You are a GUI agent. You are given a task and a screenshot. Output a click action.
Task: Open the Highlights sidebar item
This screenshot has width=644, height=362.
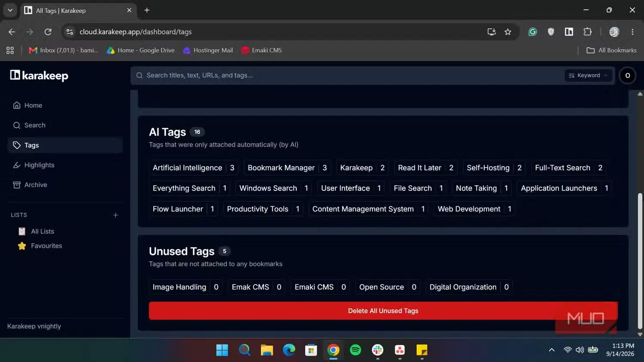coord(65,165)
